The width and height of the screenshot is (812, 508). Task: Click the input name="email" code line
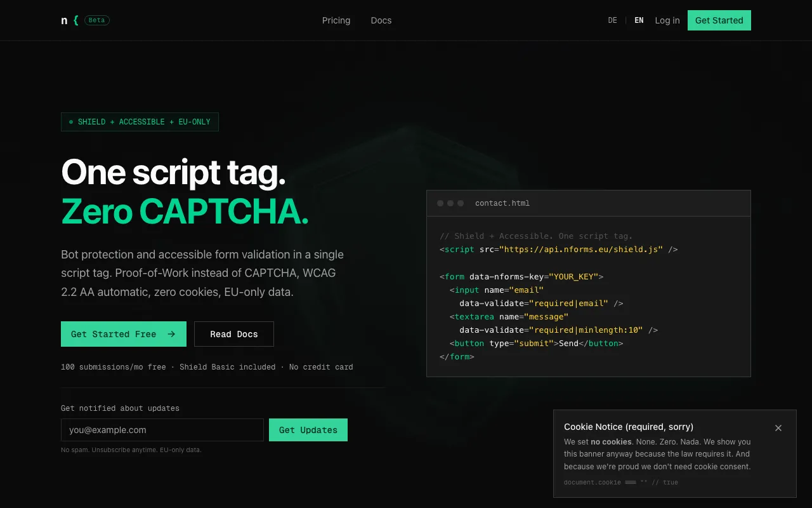(x=497, y=290)
